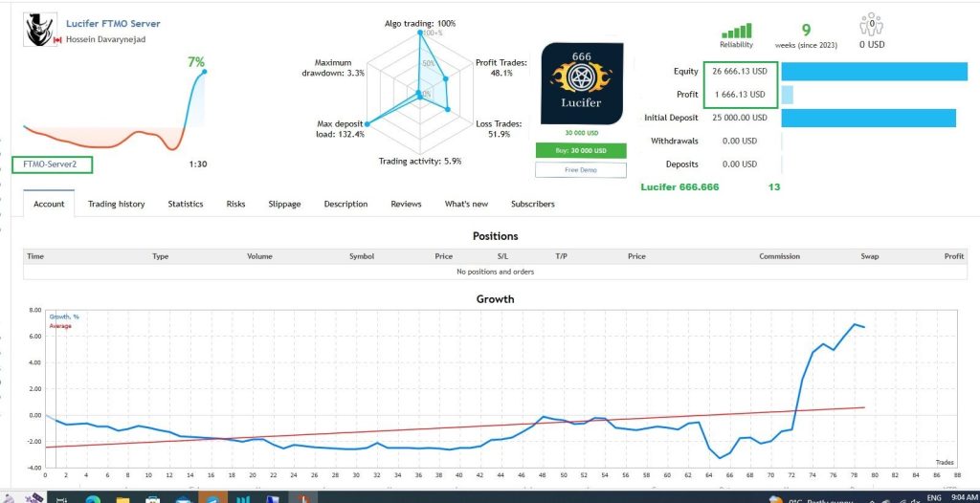980x503 pixels.
Task: Show the Subscribers tab
Action: (x=532, y=204)
